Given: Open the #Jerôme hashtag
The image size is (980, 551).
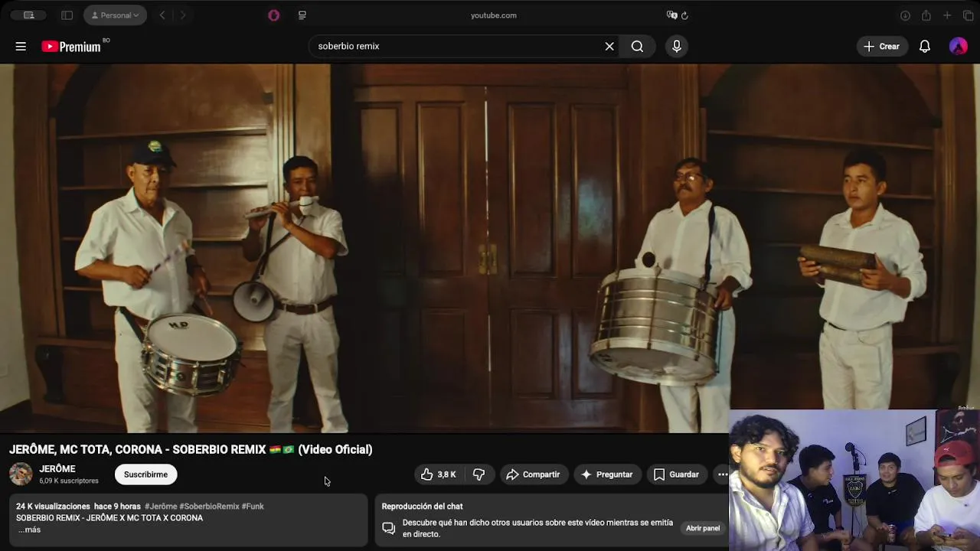Looking at the screenshot, I should tap(161, 507).
